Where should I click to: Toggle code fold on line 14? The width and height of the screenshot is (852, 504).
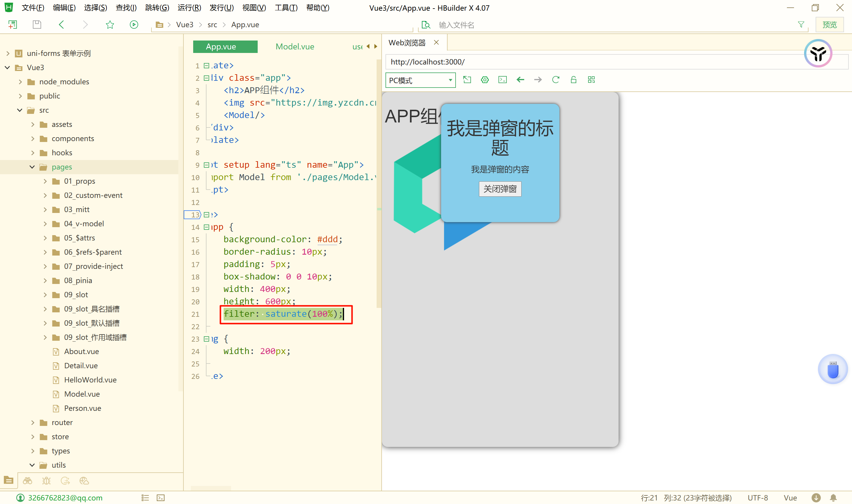206,227
